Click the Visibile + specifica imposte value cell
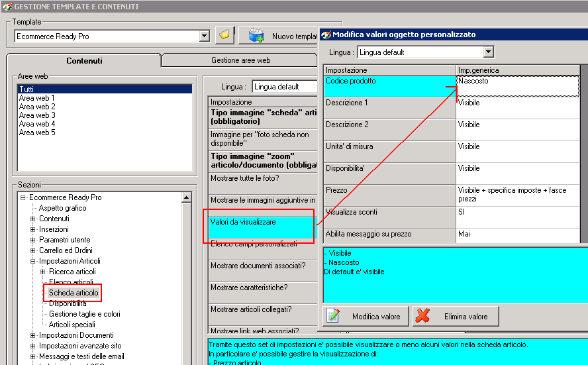Screen dimensions: 588x365 pyautogui.click(x=518, y=195)
